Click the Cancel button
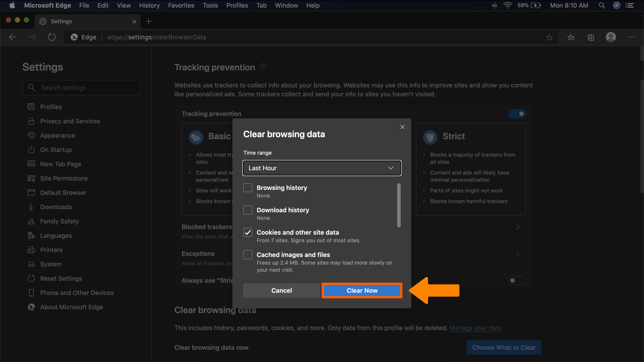This screenshot has width=644, height=362. tap(282, 290)
